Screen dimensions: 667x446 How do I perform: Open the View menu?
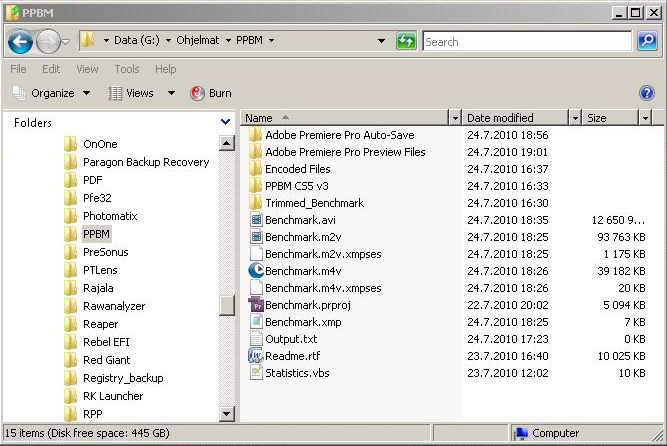87,69
